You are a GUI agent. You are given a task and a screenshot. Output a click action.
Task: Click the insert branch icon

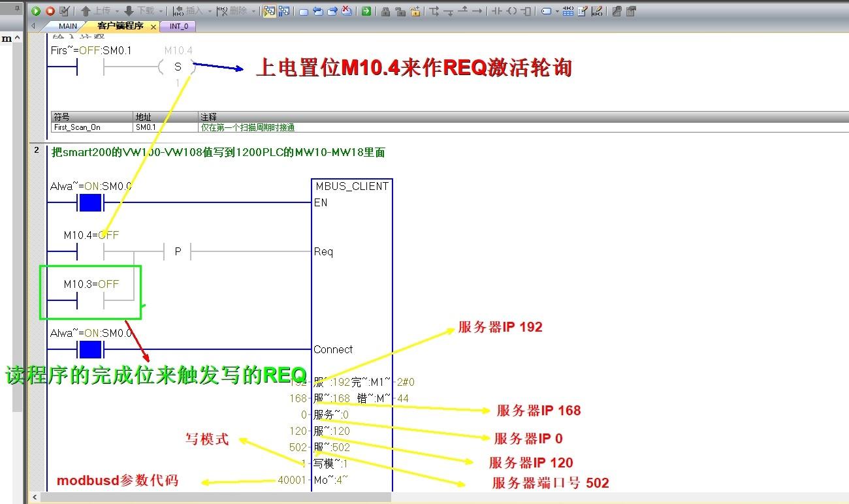tap(434, 11)
